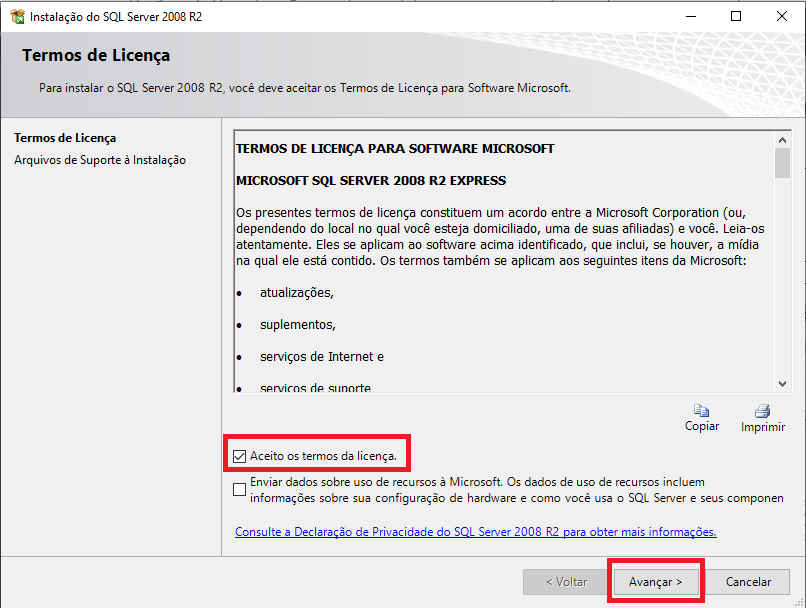Open the SQL Server 2008 R2 privacy statement link
806x608 pixels.
click(475, 532)
